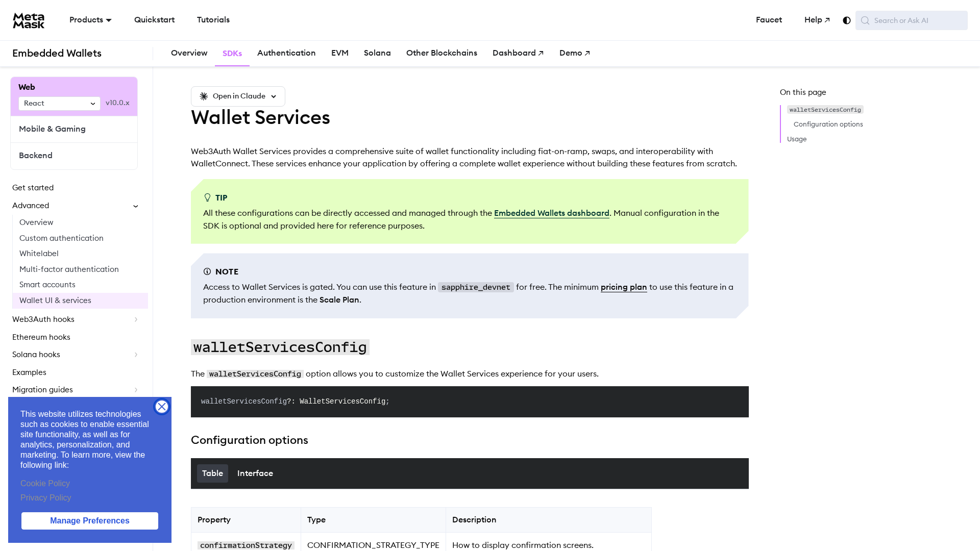
Task: Open Multi-factor authentication sidebar item
Action: 69,269
